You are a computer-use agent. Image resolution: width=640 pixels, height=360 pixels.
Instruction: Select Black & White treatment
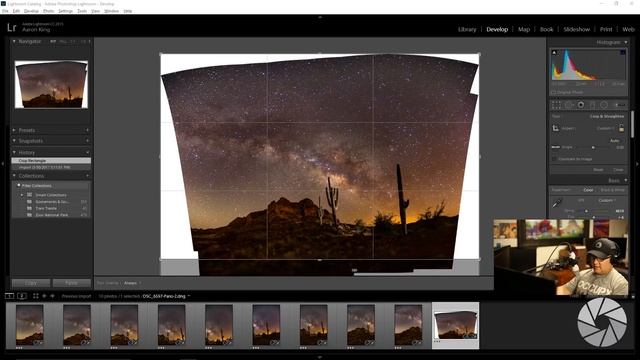pyautogui.click(x=613, y=190)
